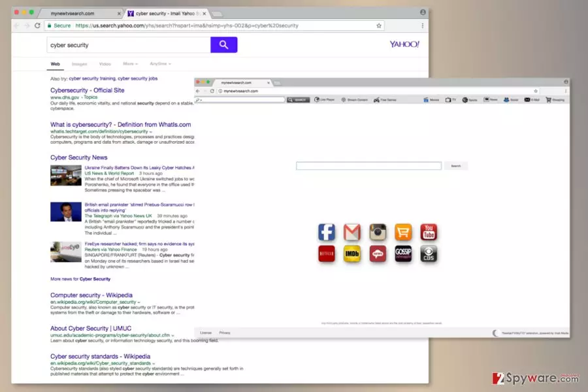Click the center mynewtvsearch search input field
The height and width of the screenshot is (392, 588).
(x=368, y=166)
